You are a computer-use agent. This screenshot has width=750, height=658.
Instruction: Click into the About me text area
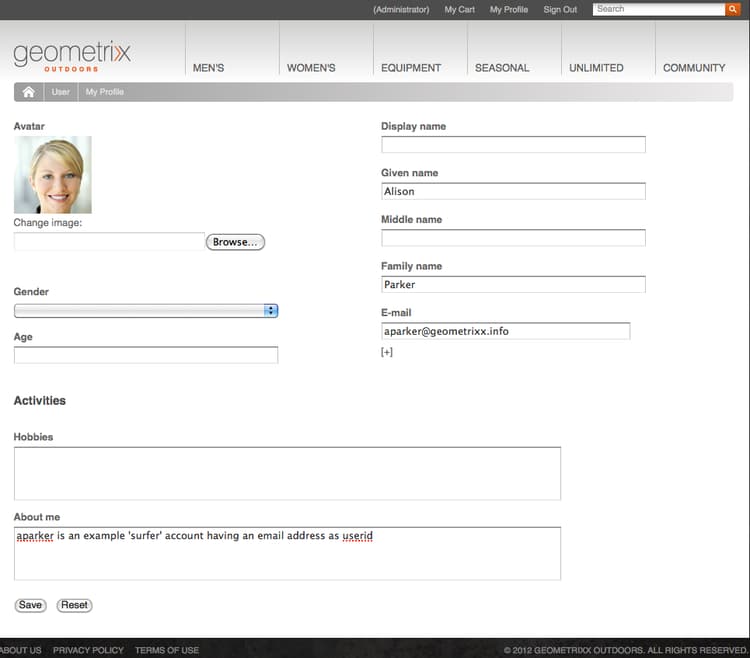pos(287,554)
